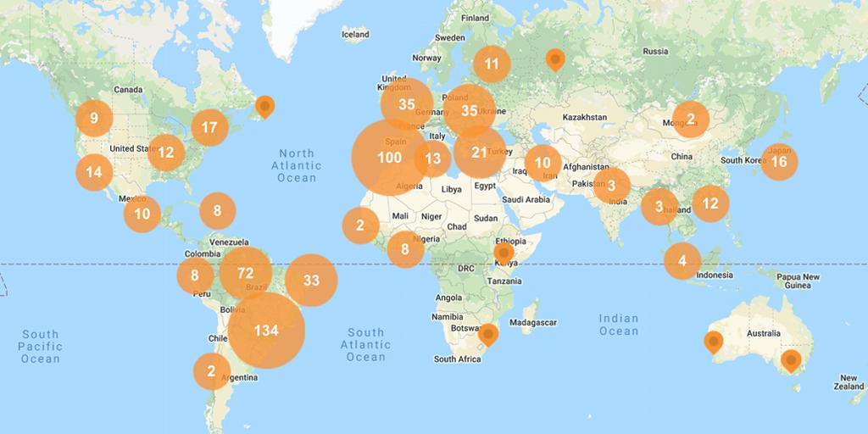Select the Indian Ocean label
868x434 pixels.
618,325
